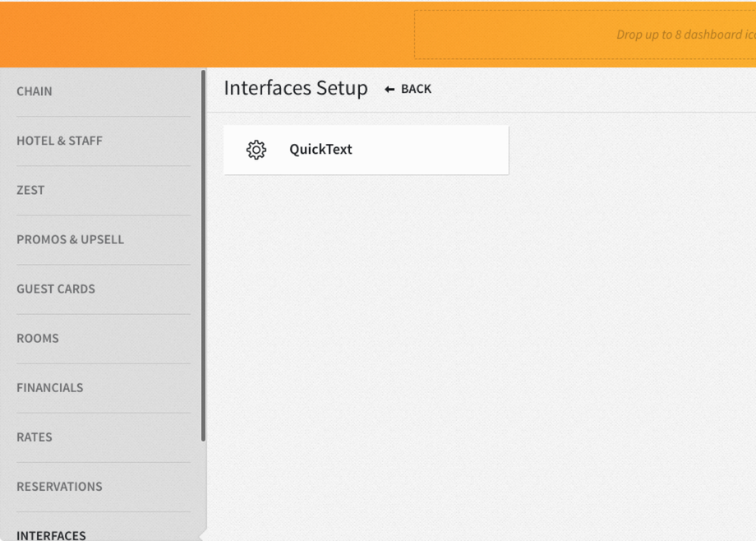Image resolution: width=756 pixels, height=541 pixels.
Task: Open the QuickText interface card
Action: pos(366,150)
